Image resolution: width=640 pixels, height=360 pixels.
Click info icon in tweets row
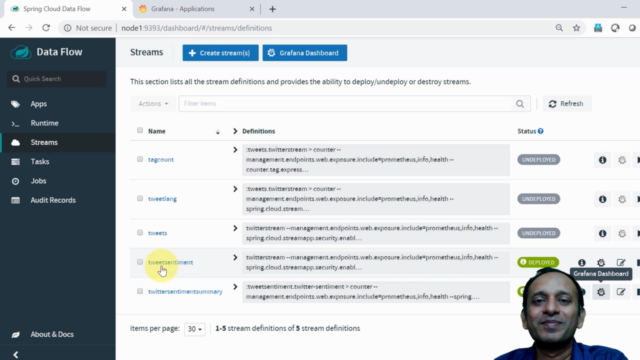(x=602, y=233)
